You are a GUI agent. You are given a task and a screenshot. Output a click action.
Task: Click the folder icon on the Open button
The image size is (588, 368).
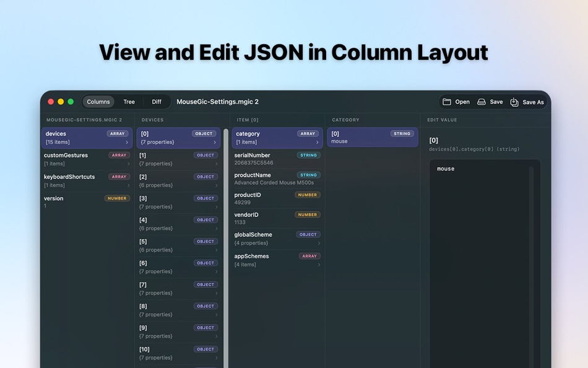coord(447,102)
